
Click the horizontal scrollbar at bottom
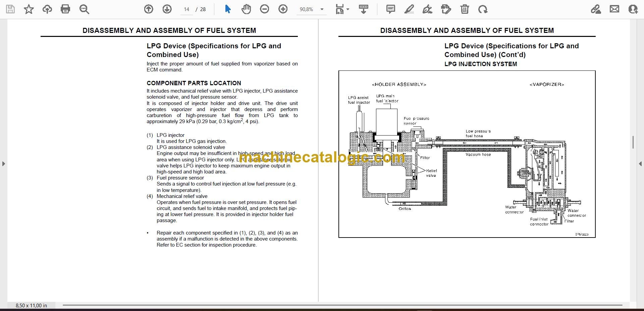click(342, 305)
